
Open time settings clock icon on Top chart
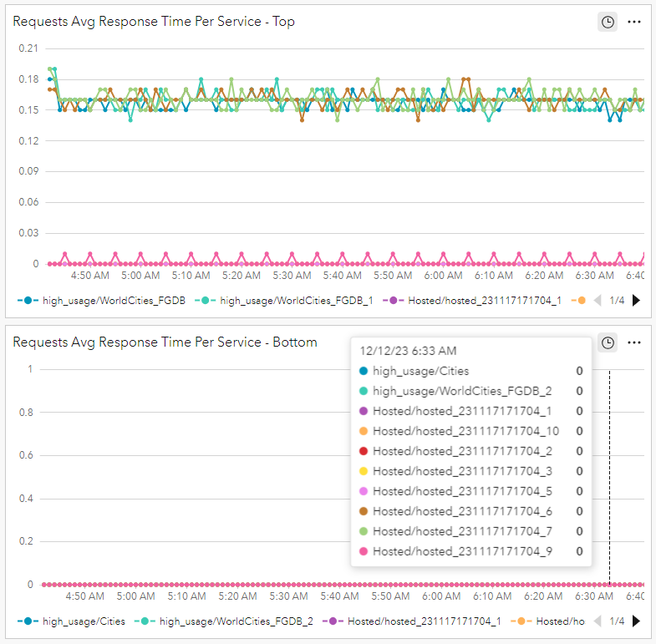[x=608, y=22]
